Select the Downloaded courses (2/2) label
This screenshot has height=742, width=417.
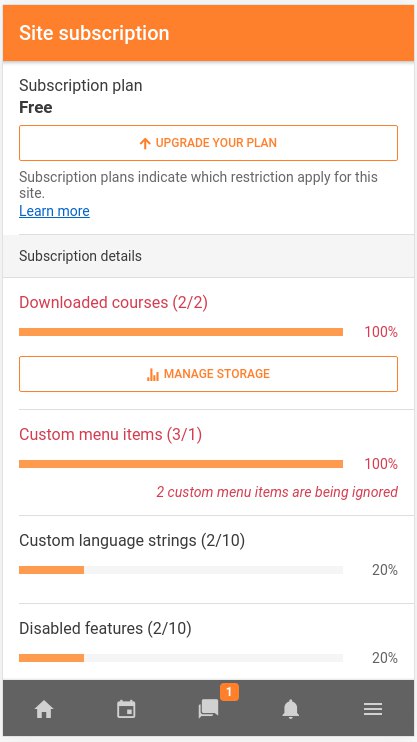point(114,302)
